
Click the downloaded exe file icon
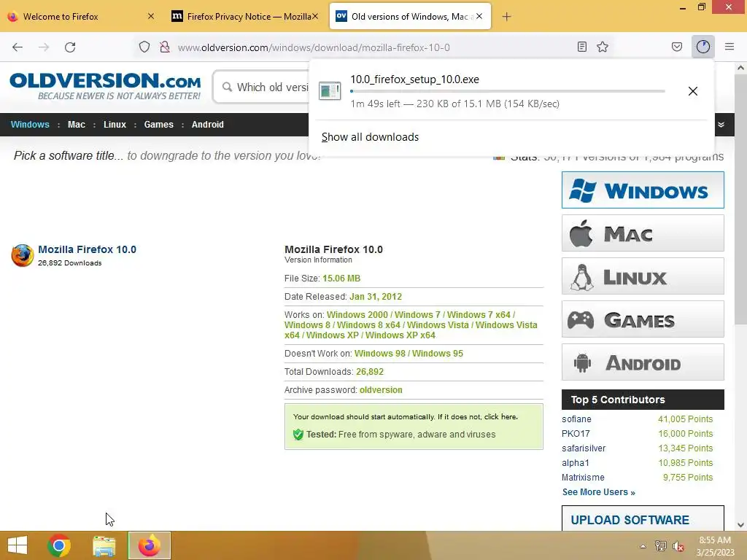click(330, 90)
